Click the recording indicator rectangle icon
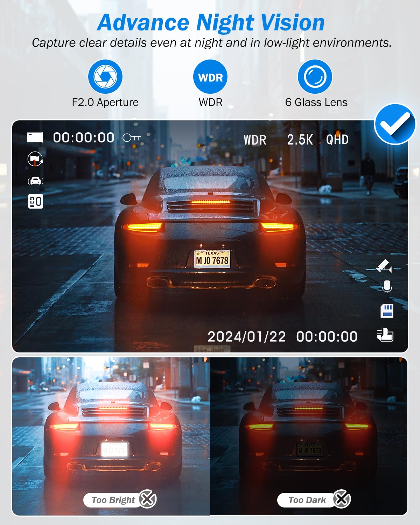 pos(35,138)
